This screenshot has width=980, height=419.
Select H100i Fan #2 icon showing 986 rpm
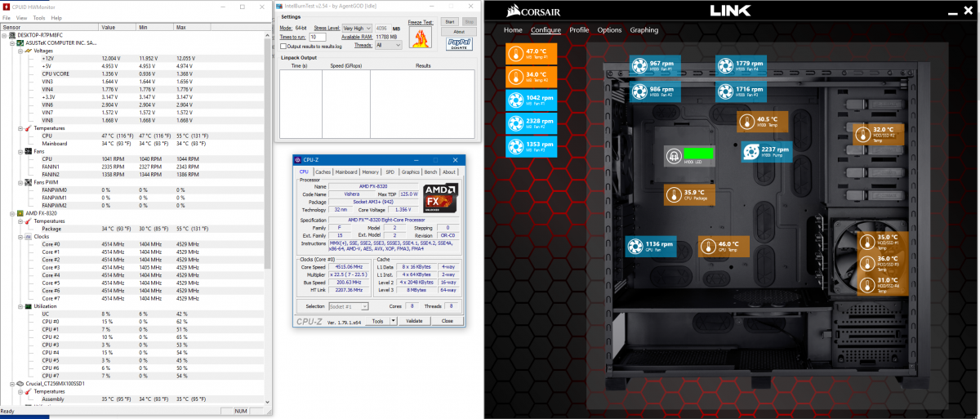pyautogui.click(x=639, y=91)
